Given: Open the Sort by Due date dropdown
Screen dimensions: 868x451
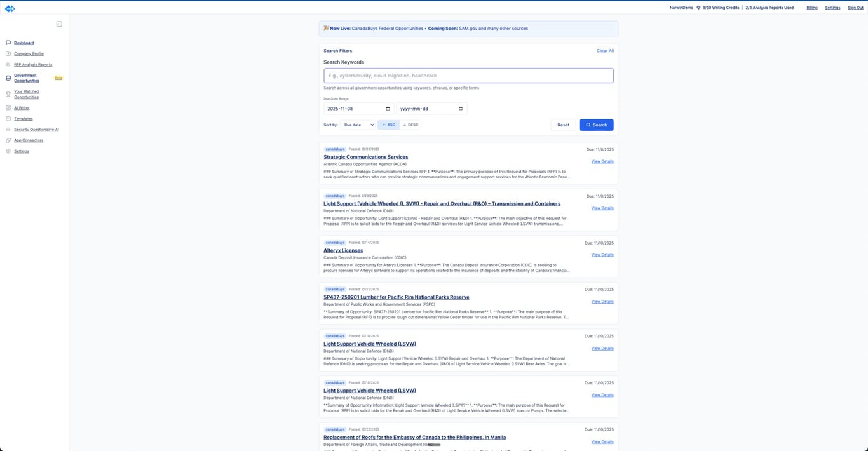Looking at the screenshot, I should pos(358,125).
